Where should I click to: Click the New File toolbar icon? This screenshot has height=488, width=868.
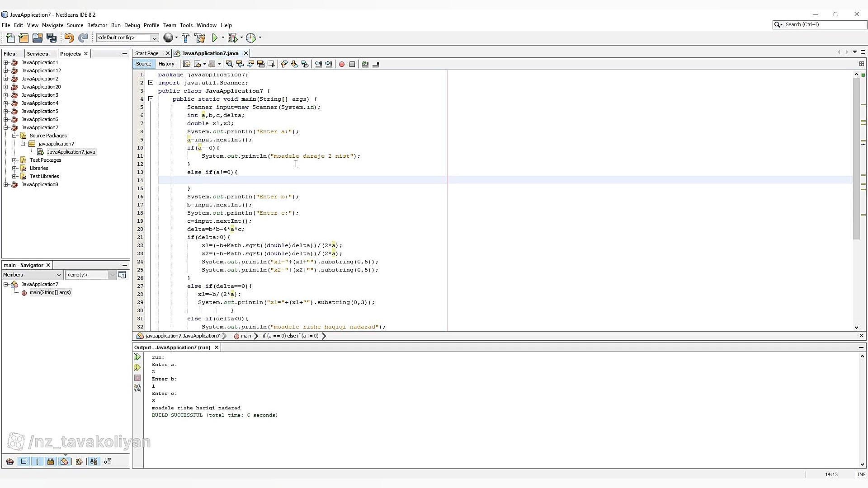coord(10,38)
